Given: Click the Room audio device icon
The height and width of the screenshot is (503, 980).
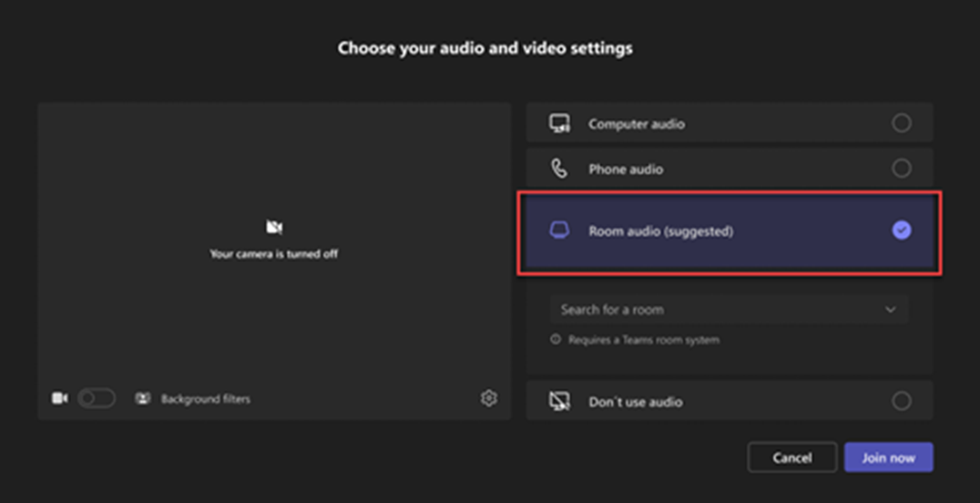Looking at the screenshot, I should 559,231.
